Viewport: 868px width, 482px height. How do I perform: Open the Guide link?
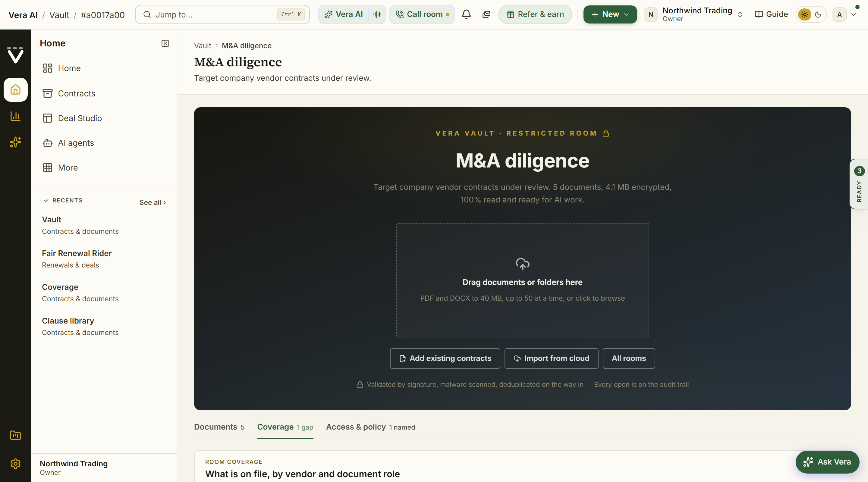tap(771, 14)
